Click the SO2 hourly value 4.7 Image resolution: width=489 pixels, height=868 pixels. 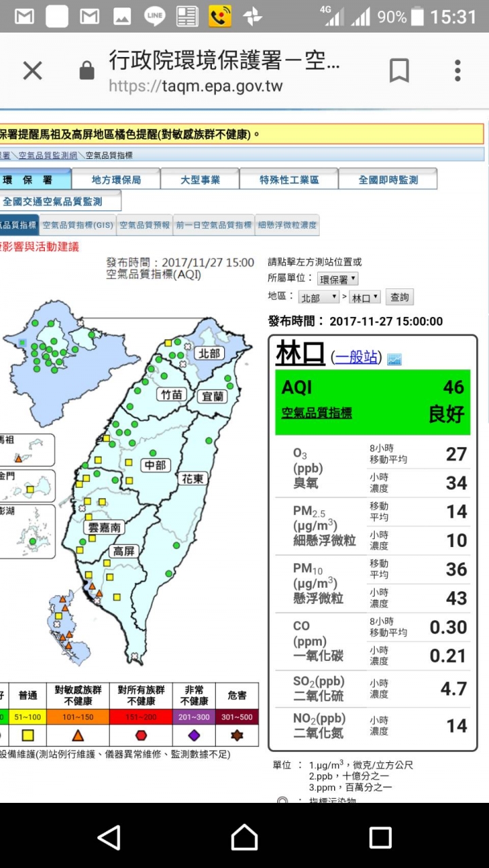click(x=454, y=689)
